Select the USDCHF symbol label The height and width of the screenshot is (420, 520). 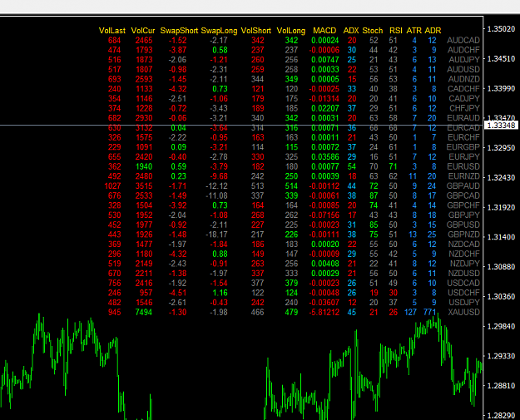[x=464, y=293]
